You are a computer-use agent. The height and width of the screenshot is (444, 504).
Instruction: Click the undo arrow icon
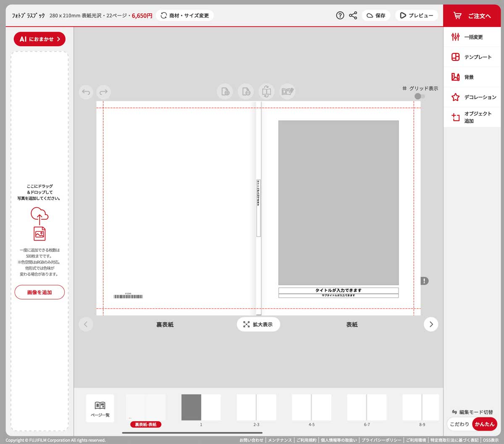click(86, 92)
